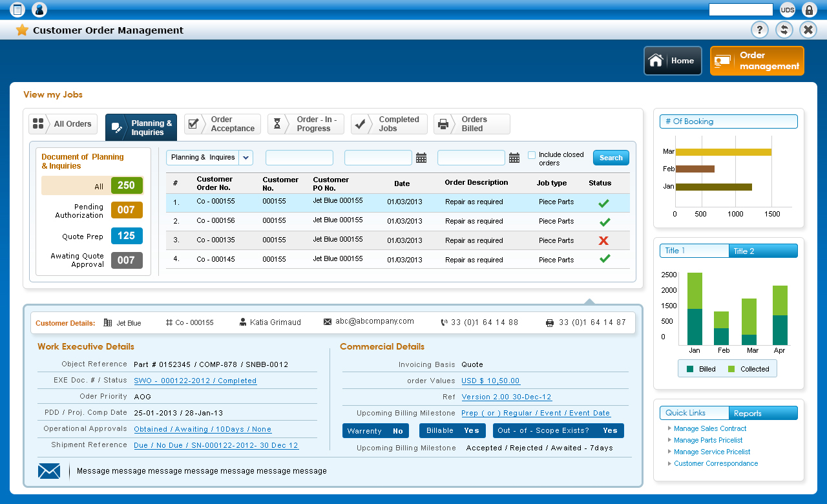Click the Collected legend swatch

tap(731, 369)
